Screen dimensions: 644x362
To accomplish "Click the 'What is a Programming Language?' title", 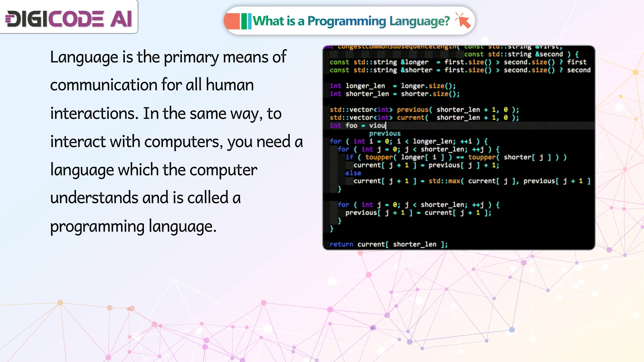I will pos(351,21).
